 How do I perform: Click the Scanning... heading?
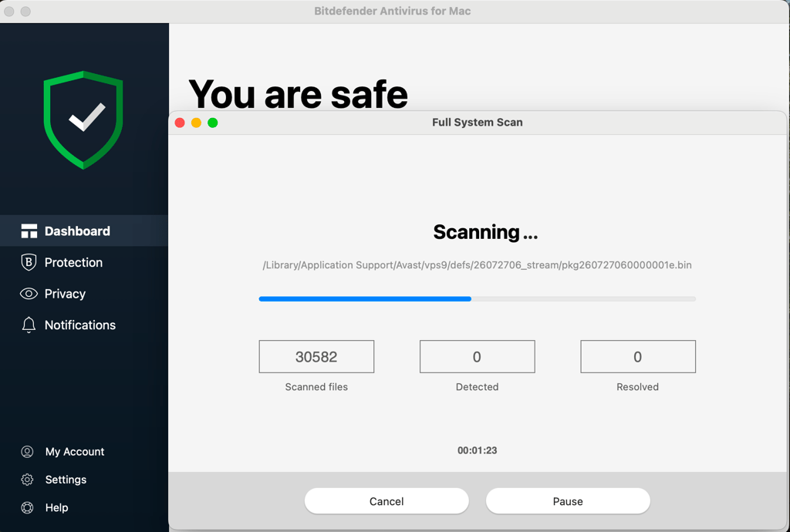pos(485,232)
